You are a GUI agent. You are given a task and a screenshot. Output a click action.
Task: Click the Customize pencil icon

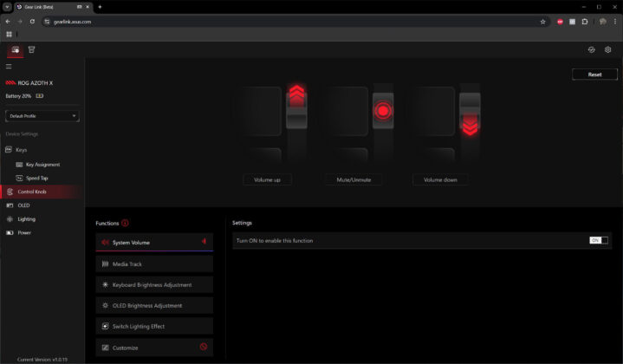[106, 348]
